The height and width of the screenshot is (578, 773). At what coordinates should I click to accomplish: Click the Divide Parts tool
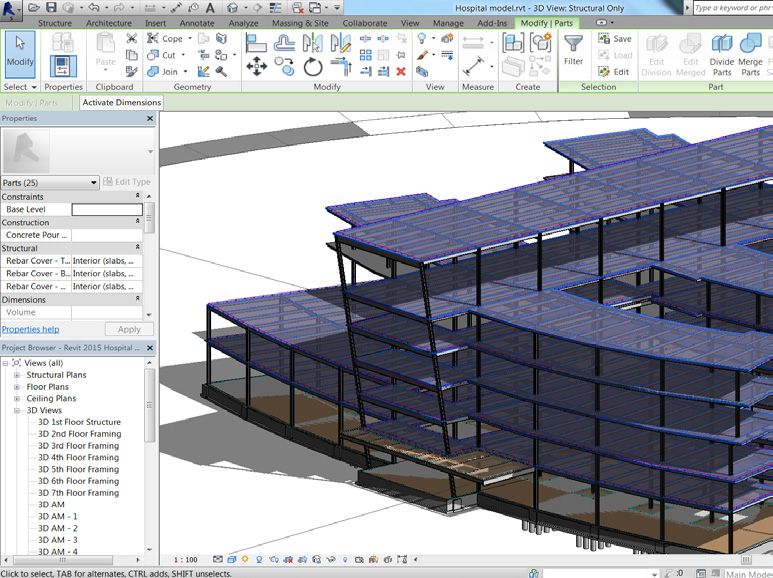coord(721,53)
